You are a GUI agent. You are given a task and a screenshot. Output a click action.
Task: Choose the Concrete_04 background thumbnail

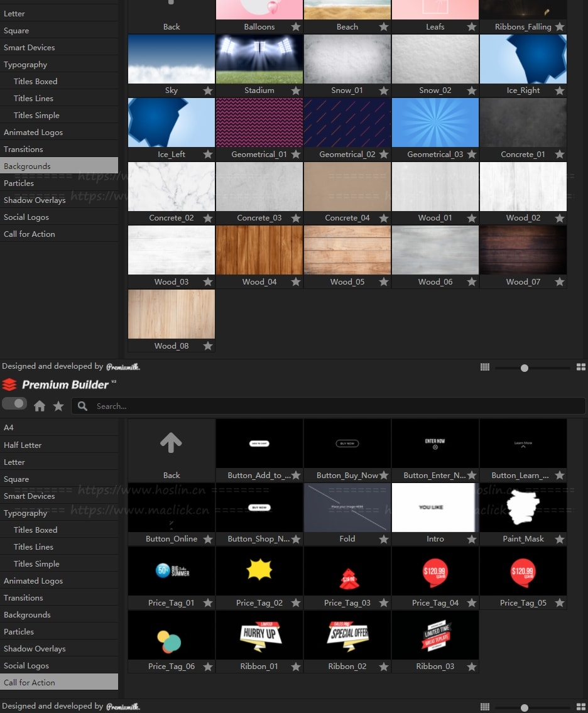[x=347, y=187]
